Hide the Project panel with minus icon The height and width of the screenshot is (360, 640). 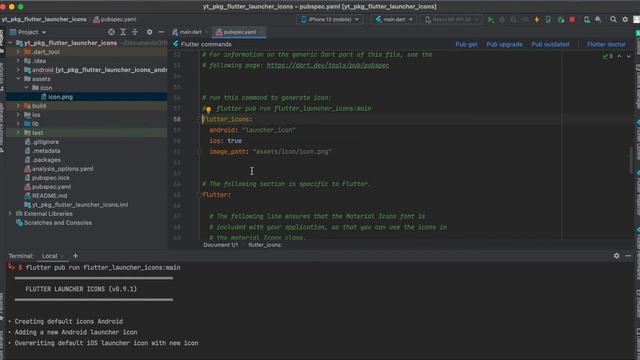click(161, 32)
